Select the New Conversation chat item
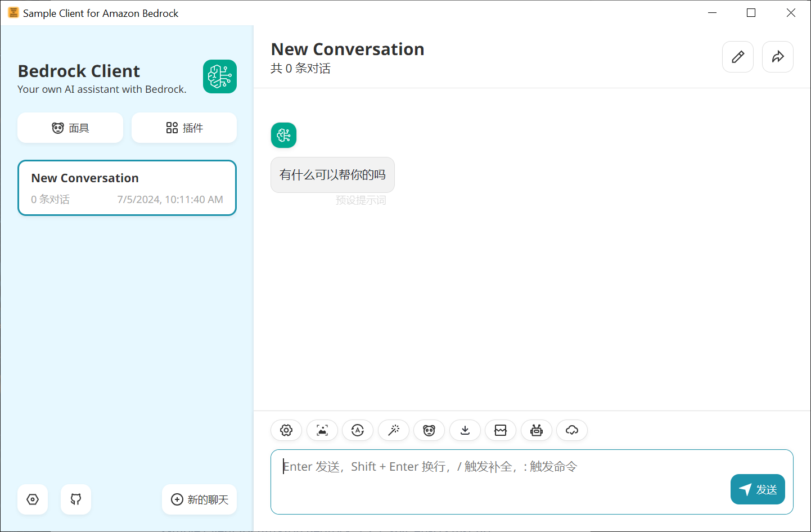Screen dimensions: 811x532 (127, 188)
